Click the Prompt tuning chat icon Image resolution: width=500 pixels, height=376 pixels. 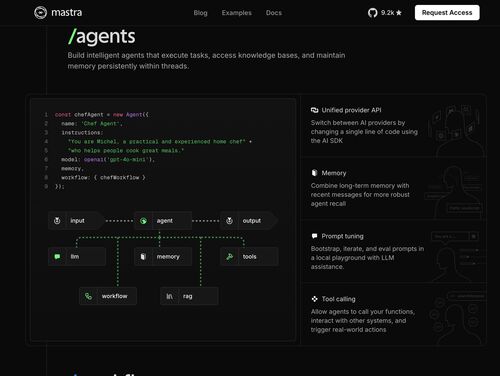(x=314, y=236)
